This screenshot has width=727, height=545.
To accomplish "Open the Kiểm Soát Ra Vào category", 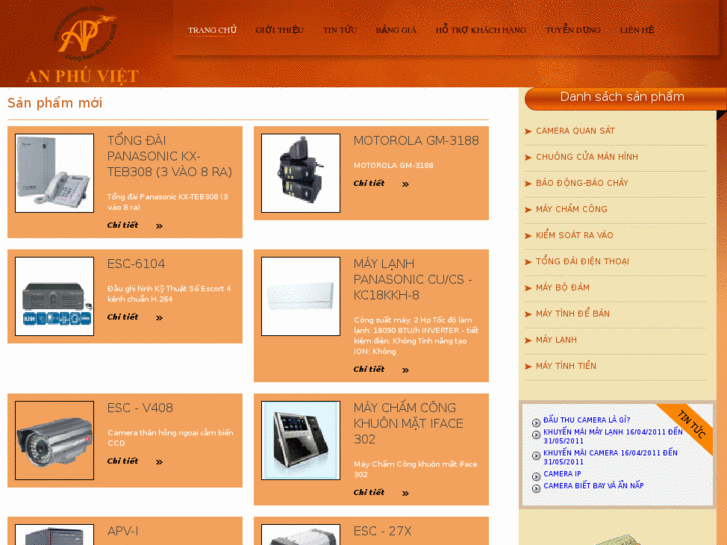I will pyautogui.click(x=574, y=235).
